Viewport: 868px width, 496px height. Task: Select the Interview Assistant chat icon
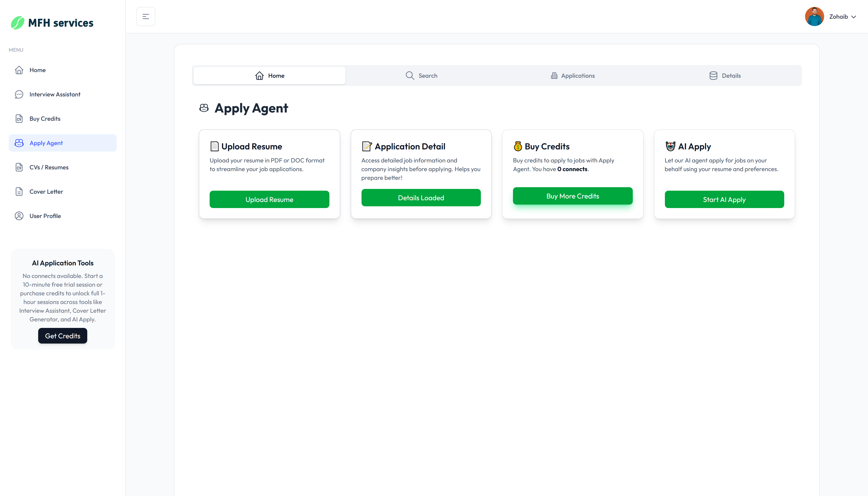click(19, 94)
